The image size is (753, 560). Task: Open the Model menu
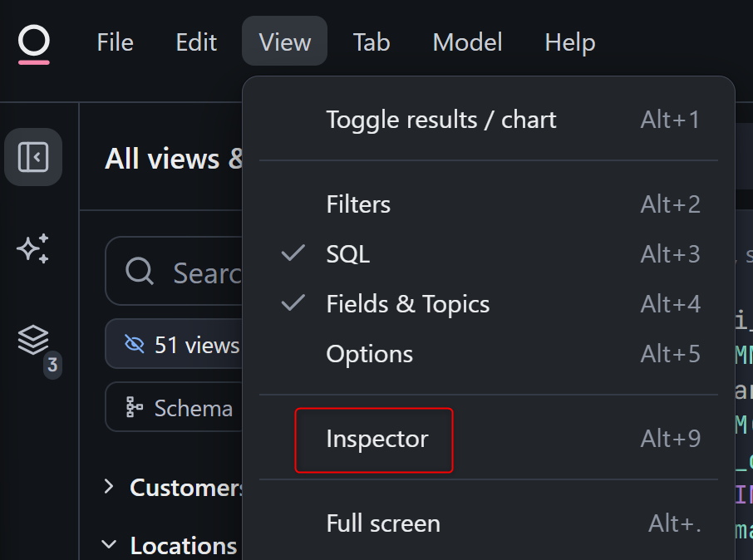click(x=467, y=42)
